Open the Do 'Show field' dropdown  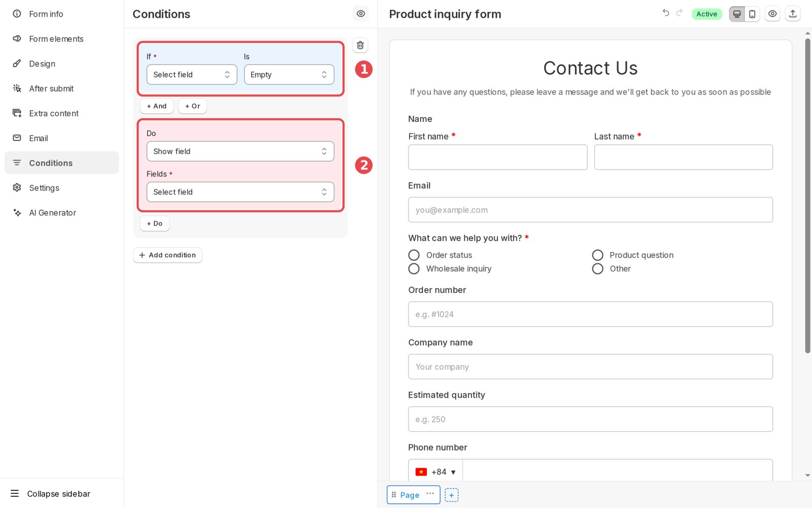tap(240, 151)
